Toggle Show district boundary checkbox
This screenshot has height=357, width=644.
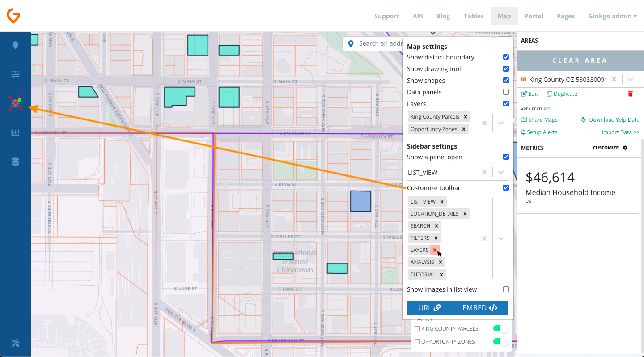tap(506, 57)
